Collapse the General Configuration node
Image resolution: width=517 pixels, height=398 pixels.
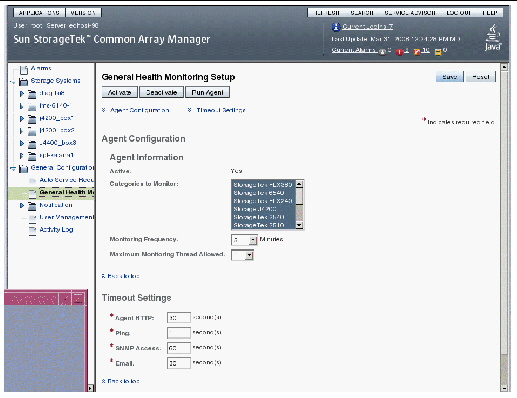pos(13,168)
